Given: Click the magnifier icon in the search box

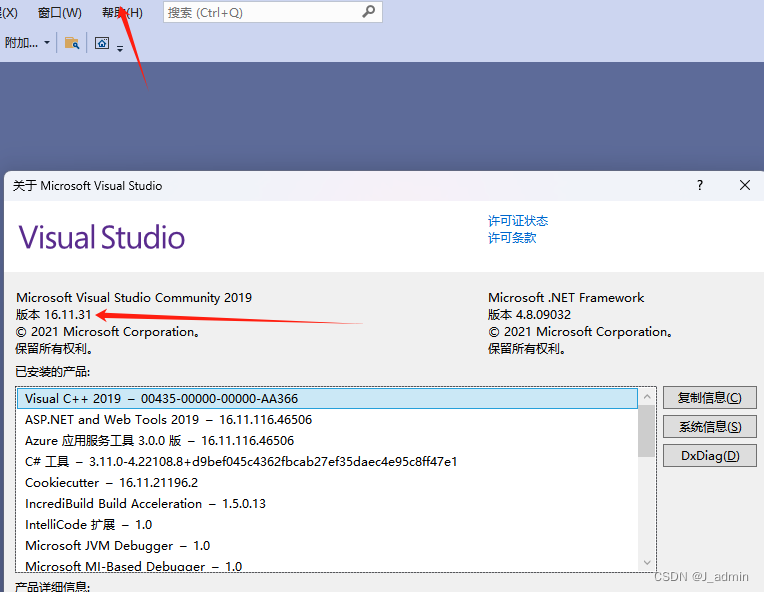Looking at the screenshot, I should pyautogui.click(x=369, y=12).
